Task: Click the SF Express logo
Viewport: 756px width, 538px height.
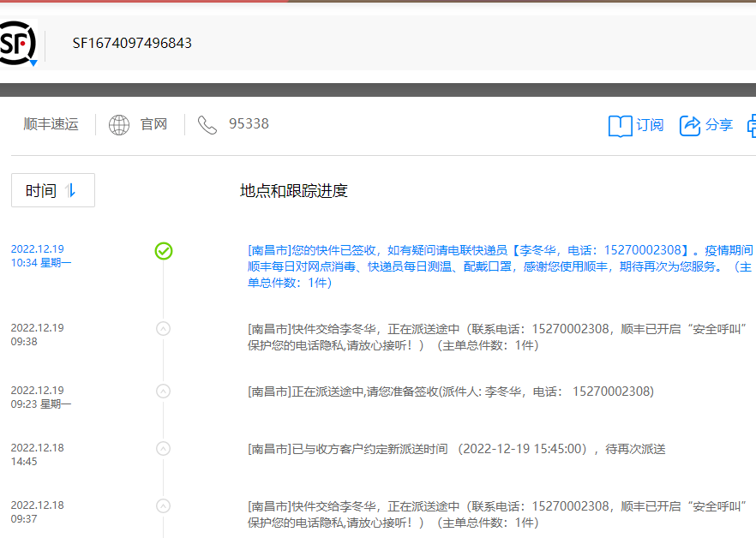Action: tap(17, 43)
